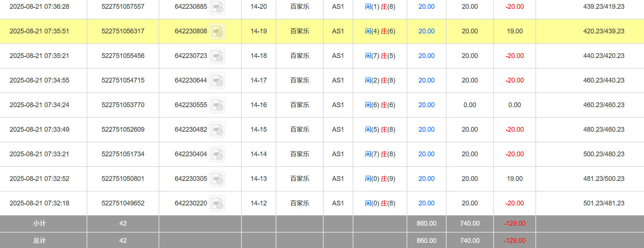The height and width of the screenshot is (248, 644).
Task: Click result 闲(6) 庄(6) in round 14-16
Action: pos(380,105)
